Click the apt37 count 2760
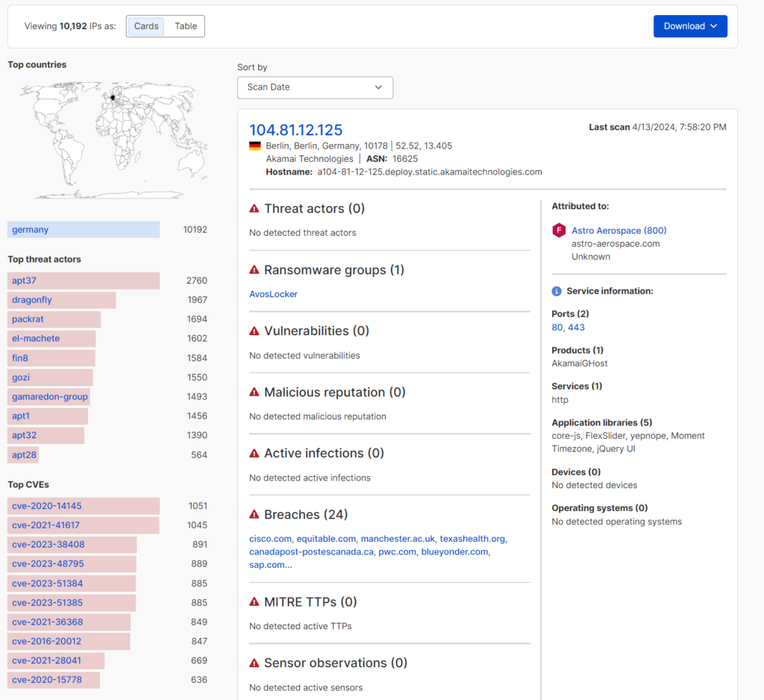The height and width of the screenshot is (700, 764). pos(197,281)
